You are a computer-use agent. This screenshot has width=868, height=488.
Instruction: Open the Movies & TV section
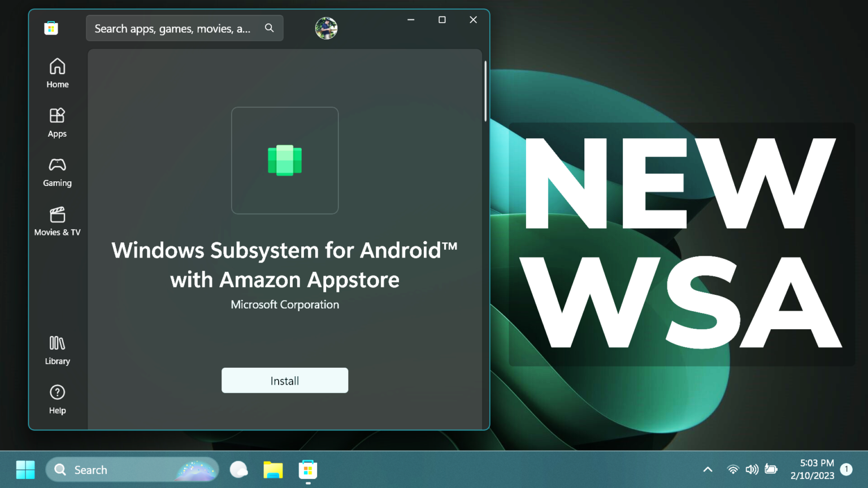coord(57,220)
